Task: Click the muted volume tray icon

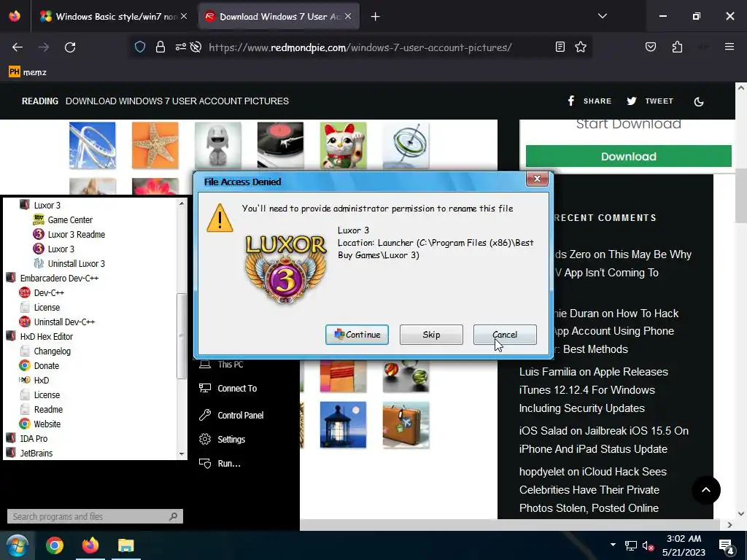Action: click(x=648, y=545)
